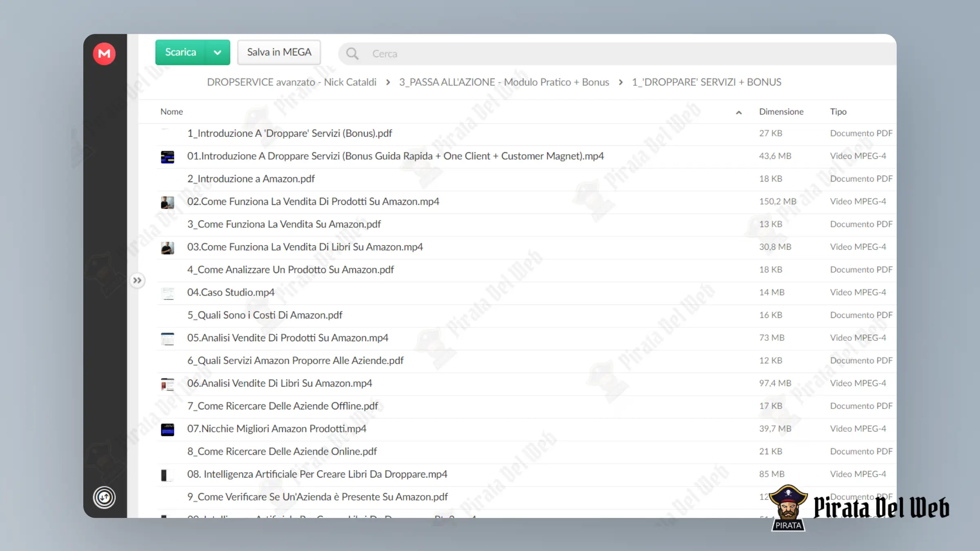This screenshot has height=551, width=980.
Task: Select 04.Caso Studio.mp4 file name
Action: tap(231, 292)
